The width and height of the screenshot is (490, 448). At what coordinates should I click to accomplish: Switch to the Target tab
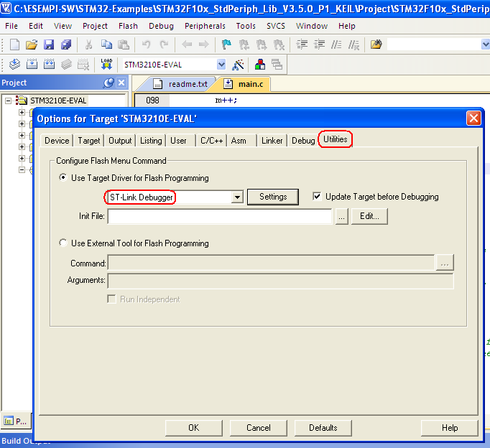(89, 141)
